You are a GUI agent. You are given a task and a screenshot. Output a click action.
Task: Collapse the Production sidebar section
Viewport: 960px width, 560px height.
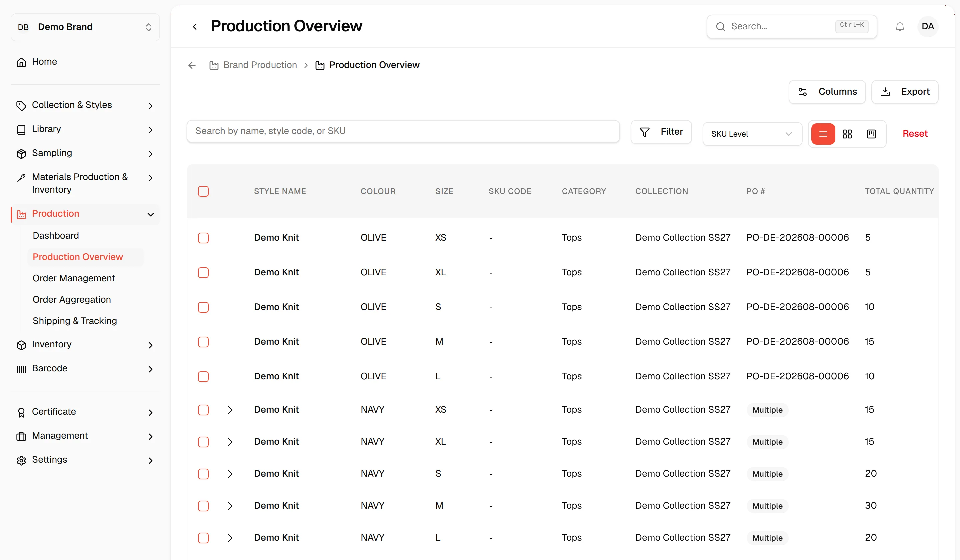[x=150, y=214]
